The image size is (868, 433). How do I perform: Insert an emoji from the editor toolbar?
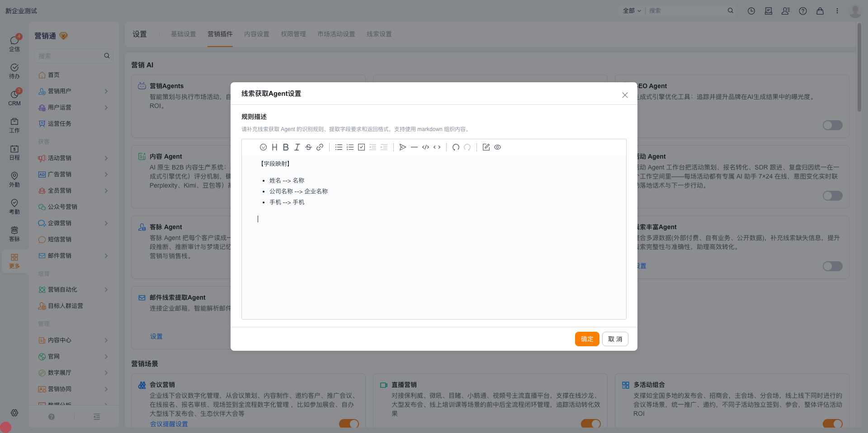point(263,147)
